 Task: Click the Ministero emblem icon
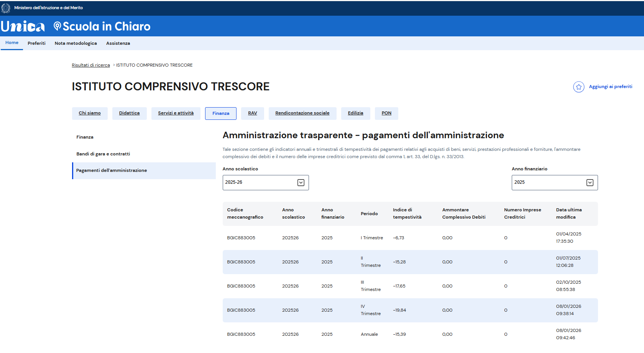(6, 8)
